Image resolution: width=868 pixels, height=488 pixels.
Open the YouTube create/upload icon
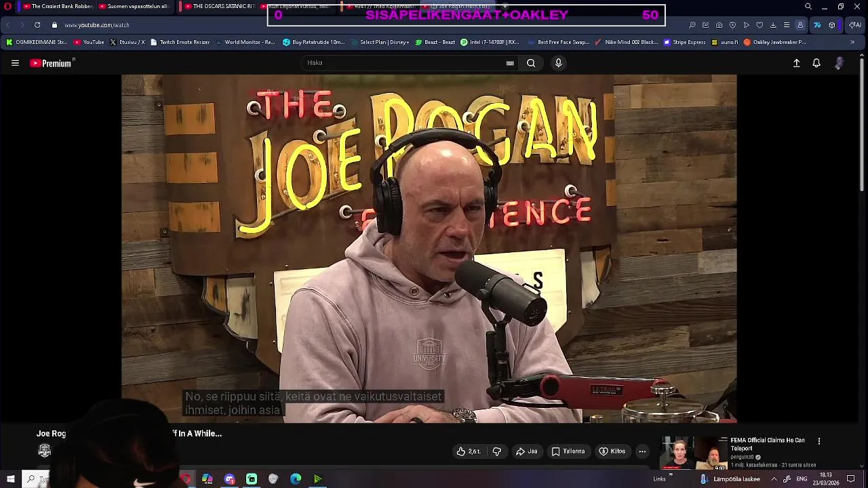tap(797, 63)
